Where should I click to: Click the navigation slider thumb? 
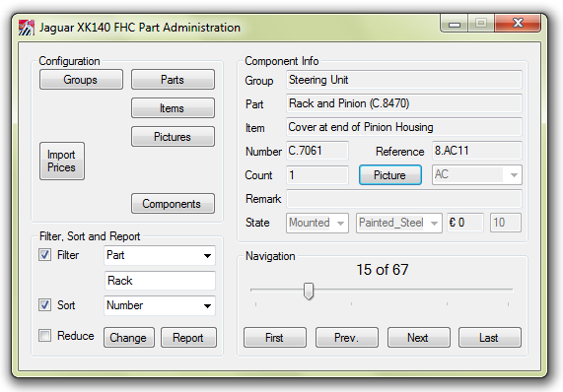[309, 292]
